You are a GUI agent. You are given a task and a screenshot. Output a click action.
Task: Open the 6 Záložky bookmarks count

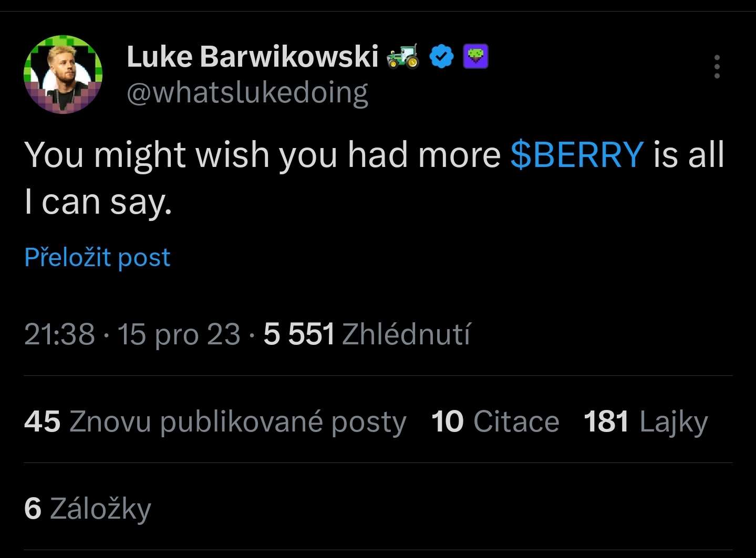[87, 508]
